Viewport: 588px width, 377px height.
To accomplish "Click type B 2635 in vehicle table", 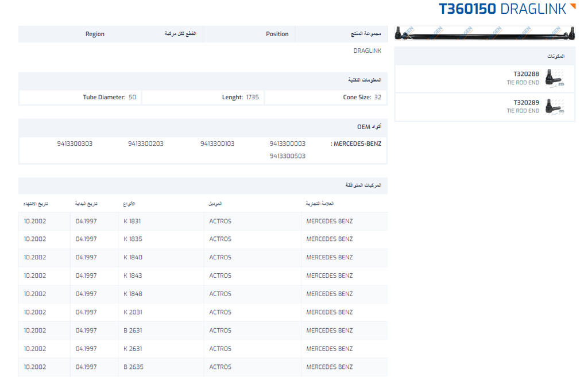I will 133,367.
